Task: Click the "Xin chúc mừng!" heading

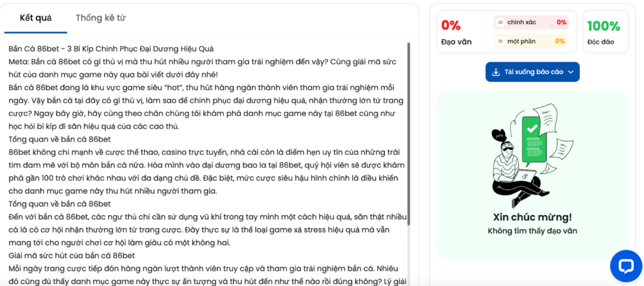Action: pyautogui.click(x=532, y=217)
